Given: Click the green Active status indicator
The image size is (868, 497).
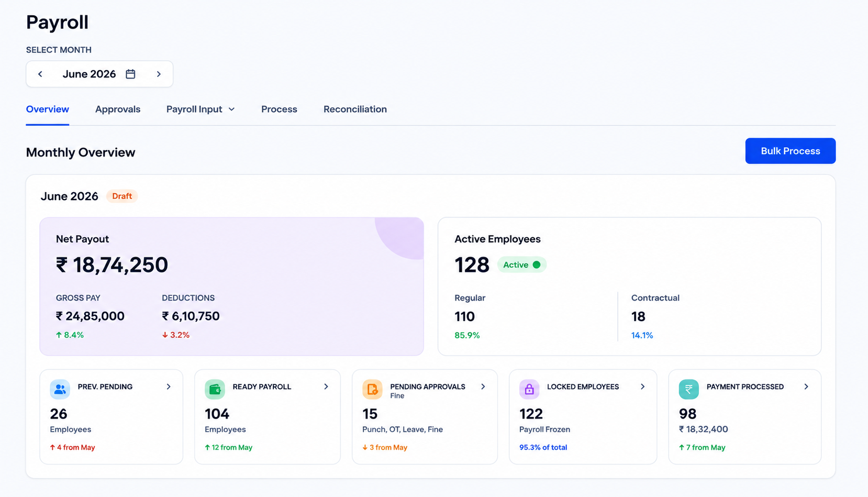Looking at the screenshot, I should point(521,264).
